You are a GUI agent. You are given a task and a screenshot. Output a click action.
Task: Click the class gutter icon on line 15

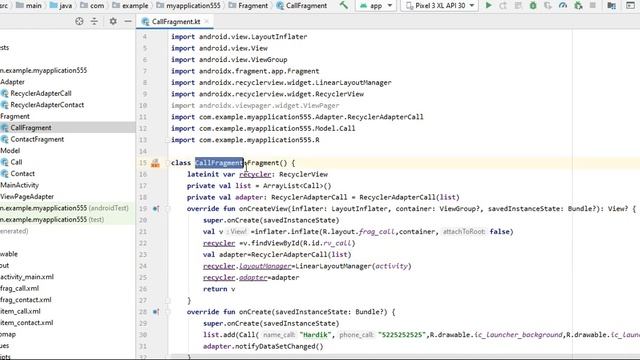pos(155,163)
